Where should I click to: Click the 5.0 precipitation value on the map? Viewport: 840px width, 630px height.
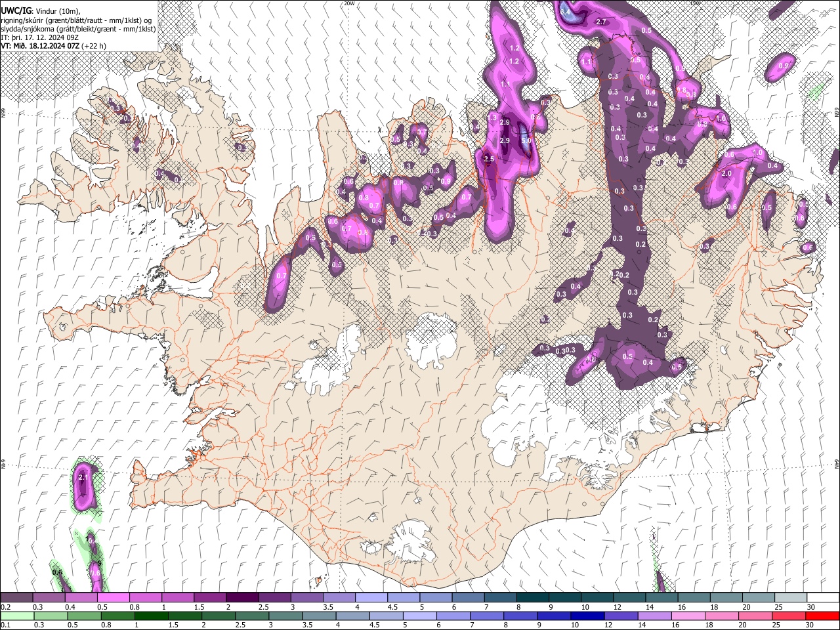[x=526, y=140]
